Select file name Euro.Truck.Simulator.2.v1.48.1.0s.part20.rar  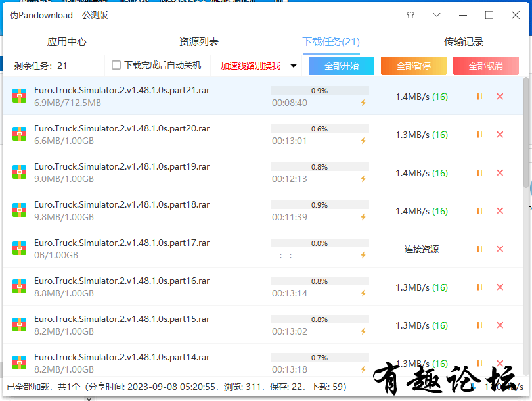click(x=122, y=128)
